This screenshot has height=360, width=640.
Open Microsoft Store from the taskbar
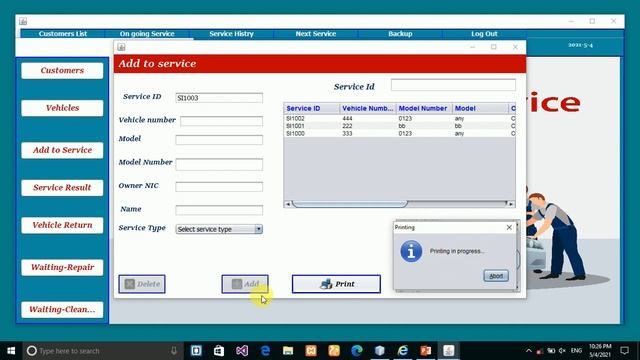tap(219, 351)
